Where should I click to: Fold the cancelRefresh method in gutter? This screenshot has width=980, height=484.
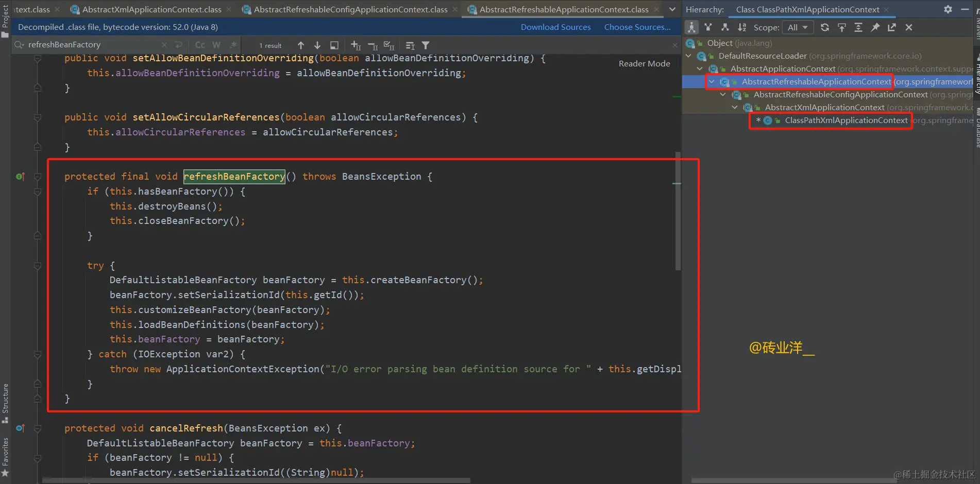[x=38, y=428]
